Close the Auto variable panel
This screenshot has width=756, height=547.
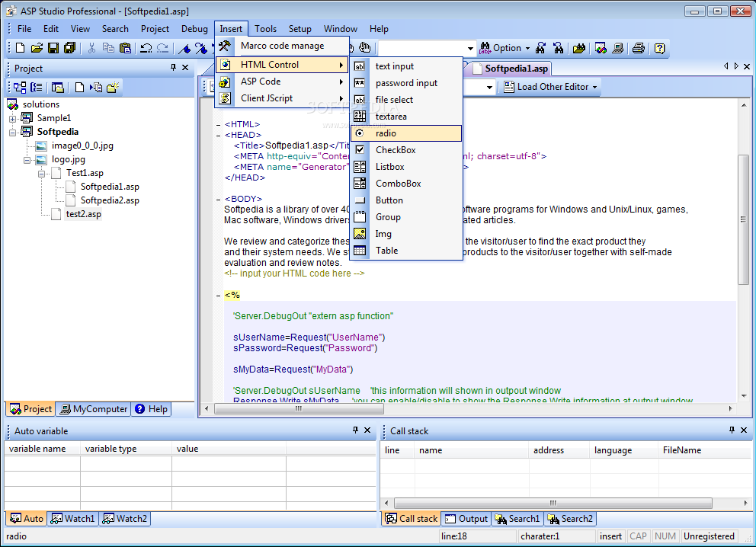pos(367,430)
